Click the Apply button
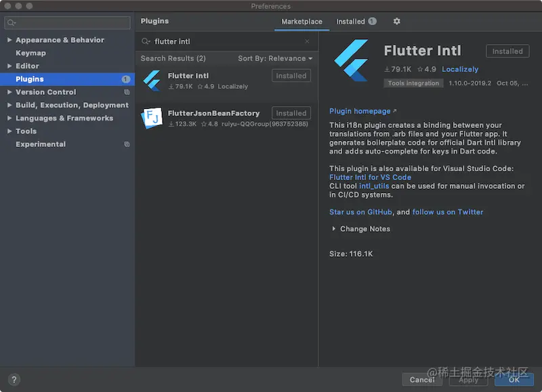Screen dimensions: 542x392 tap(468, 380)
